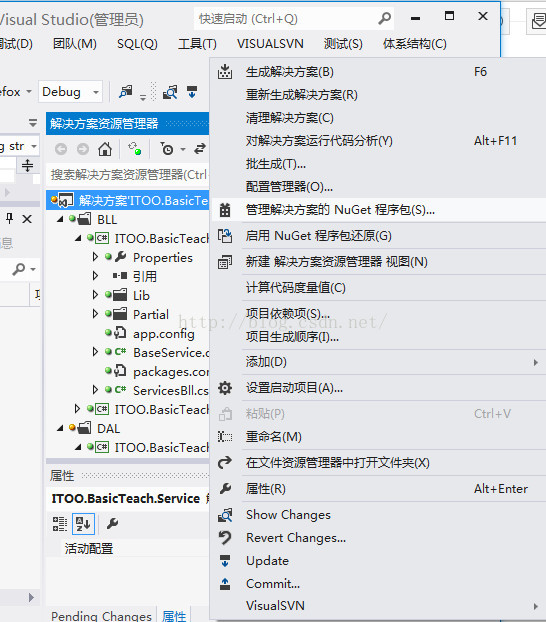Select the app.config file in the tree
The width and height of the screenshot is (546, 622).
[x=164, y=334]
